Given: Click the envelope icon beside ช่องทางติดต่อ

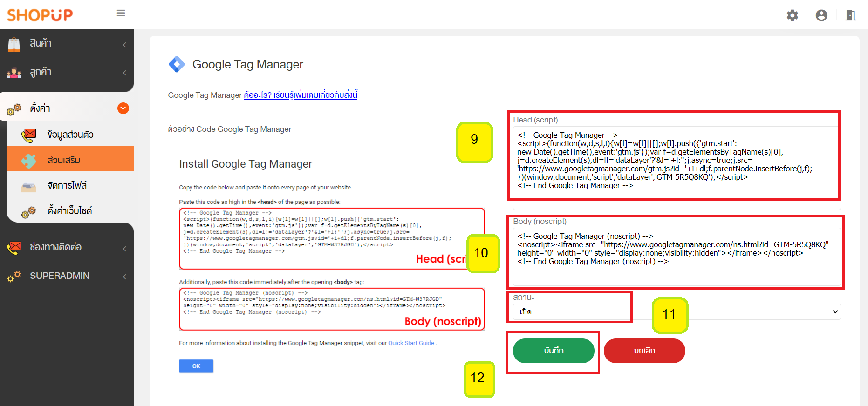Looking at the screenshot, I should pyautogui.click(x=14, y=247).
